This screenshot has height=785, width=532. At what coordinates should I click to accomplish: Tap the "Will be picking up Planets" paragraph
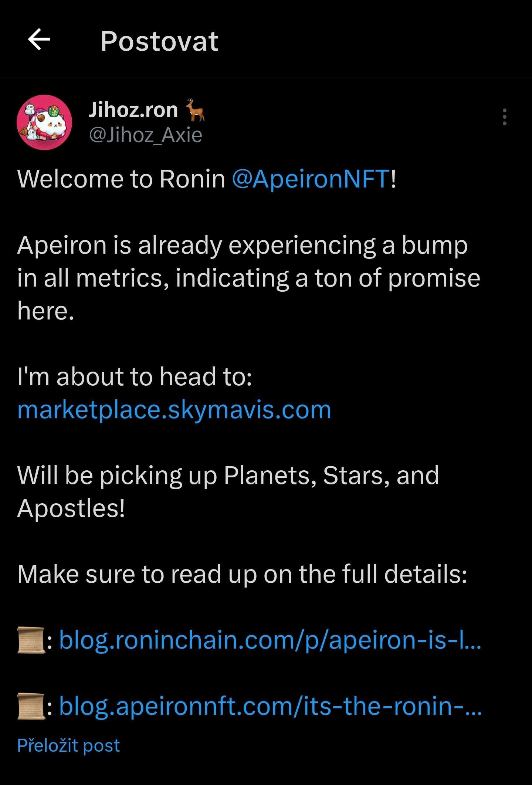pos(228,475)
